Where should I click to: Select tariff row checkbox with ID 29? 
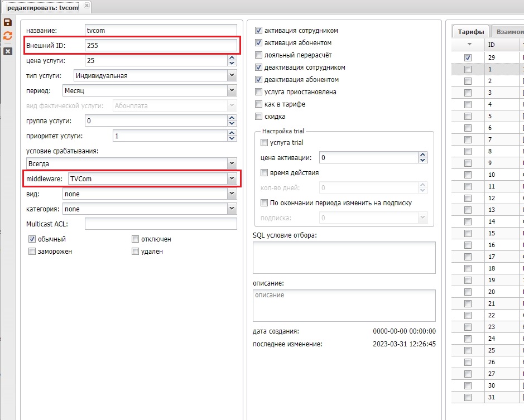[468, 57]
